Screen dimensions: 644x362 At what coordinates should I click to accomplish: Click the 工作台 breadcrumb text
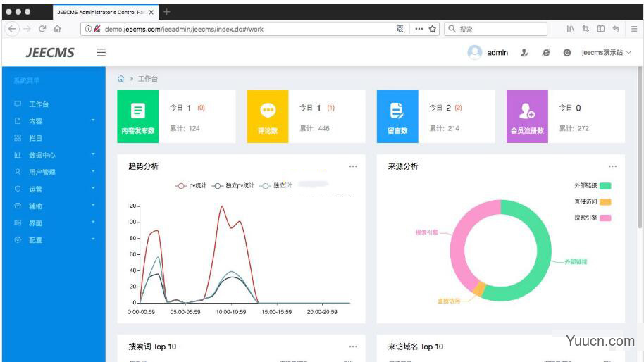pos(148,78)
